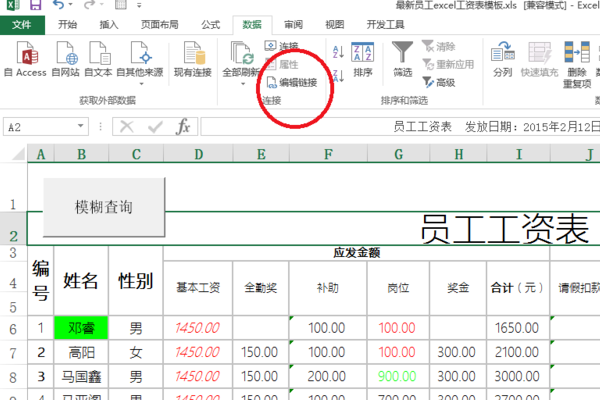Click the 属性 (Properties) button
Image resolution: width=600 pixels, height=400 pixels.
(x=281, y=64)
